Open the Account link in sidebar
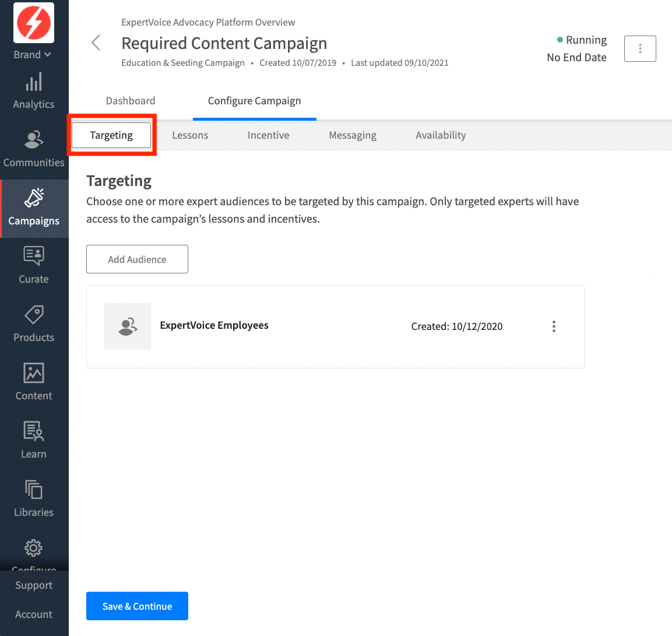Viewport: 672px width, 636px height. [x=34, y=614]
